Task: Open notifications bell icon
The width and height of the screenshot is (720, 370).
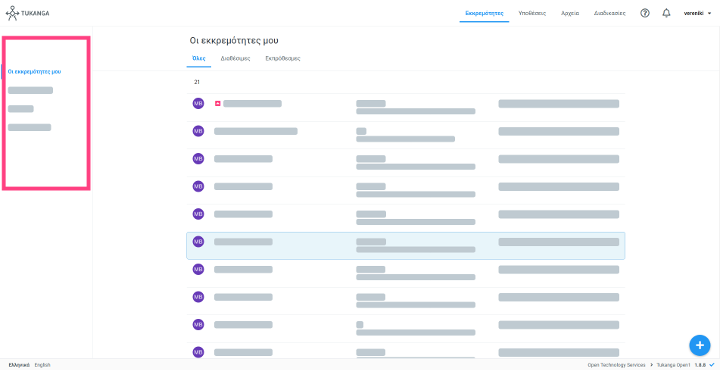Action: coord(666,13)
